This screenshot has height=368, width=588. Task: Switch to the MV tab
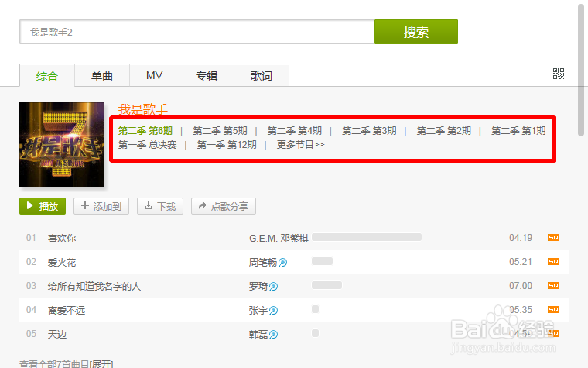coord(154,75)
